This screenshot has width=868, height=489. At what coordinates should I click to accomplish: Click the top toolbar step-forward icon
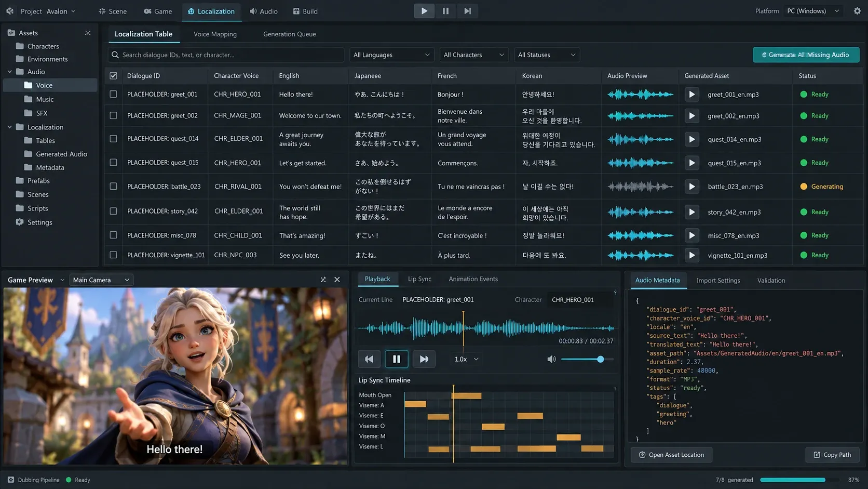click(467, 11)
